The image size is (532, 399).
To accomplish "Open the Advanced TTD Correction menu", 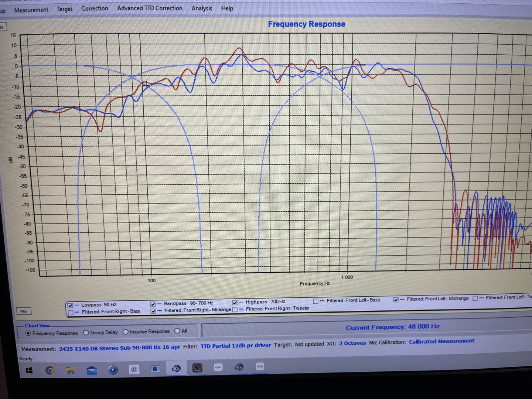I will click(x=150, y=8).
